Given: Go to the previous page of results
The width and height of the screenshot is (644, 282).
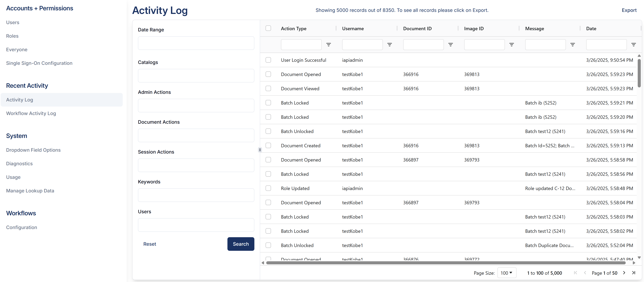Looking at the screenshot, I should 585,273.
